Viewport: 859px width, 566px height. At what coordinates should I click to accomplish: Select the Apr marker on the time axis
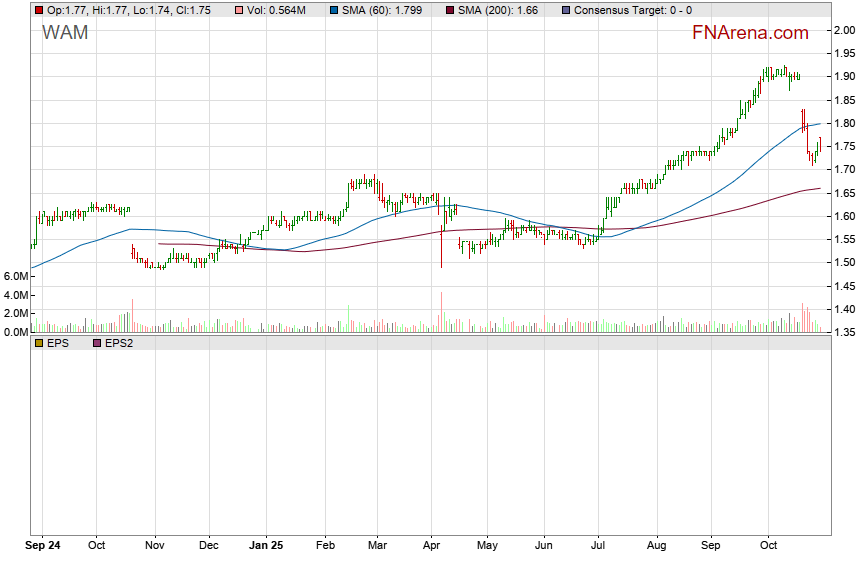point(432,547)
